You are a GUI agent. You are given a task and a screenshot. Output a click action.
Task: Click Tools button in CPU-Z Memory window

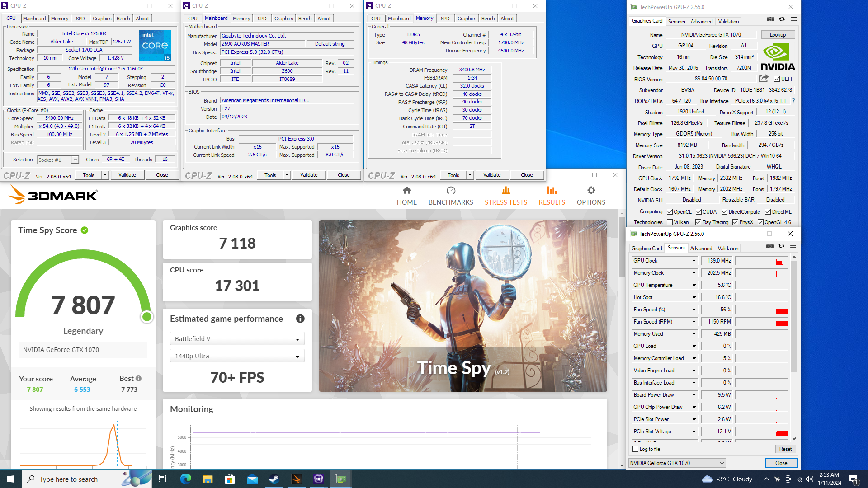(x=453, y=175)
